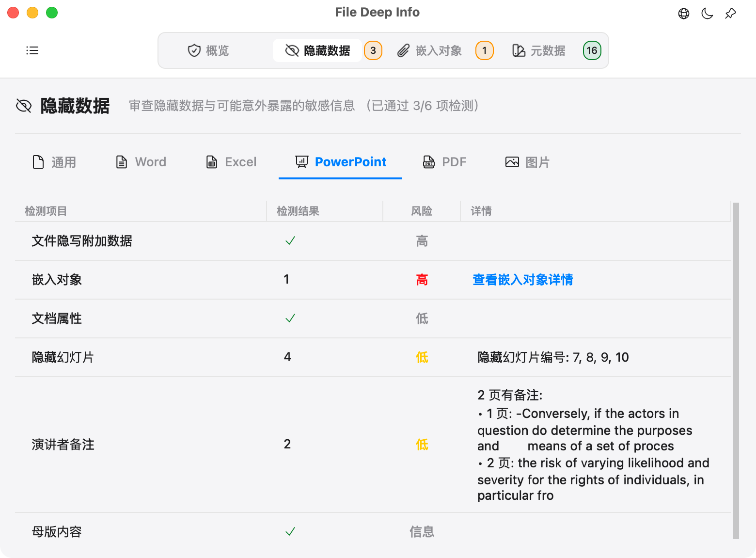Screen dimensions: 756x558
Task: Click the text 隐藏幻灯片编号: 7, 8, 9, 10
Action: [x=553, y=357]
